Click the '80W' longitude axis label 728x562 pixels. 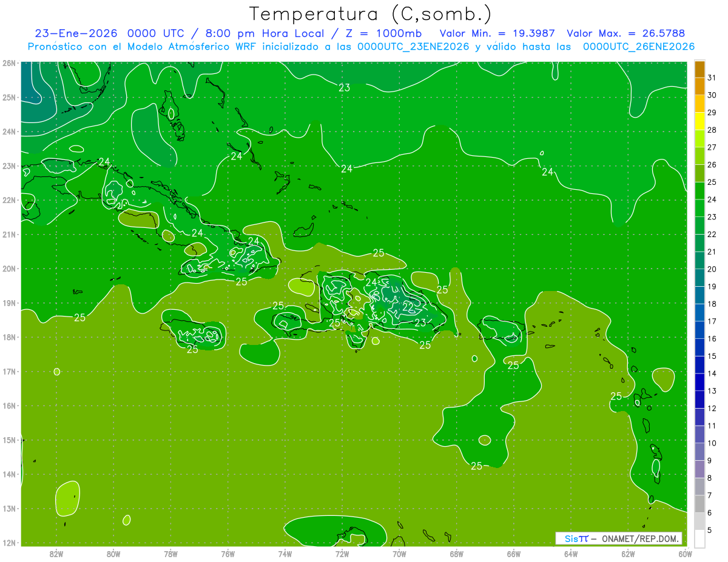(x=113, y=553)
